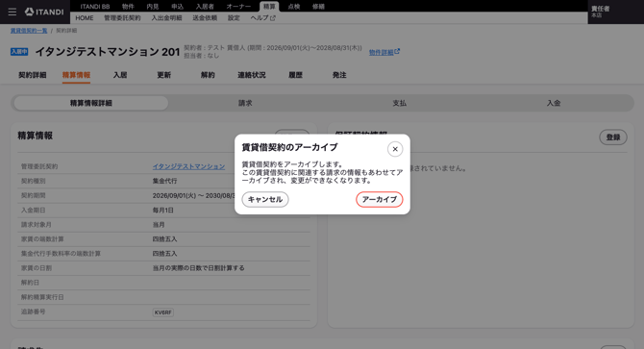644x349 pixels.
Task: Open the 内見 top menu
Action: point(153,7)
